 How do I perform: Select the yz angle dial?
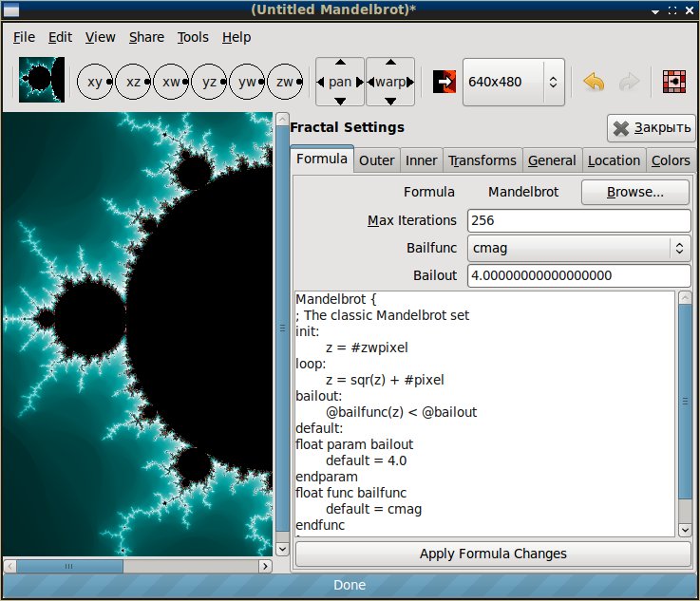point(209,82)
